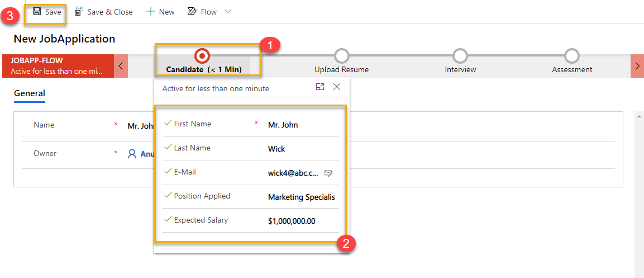Click Name field in General form
The image size is (644, 278).
[x=140, y=126]
